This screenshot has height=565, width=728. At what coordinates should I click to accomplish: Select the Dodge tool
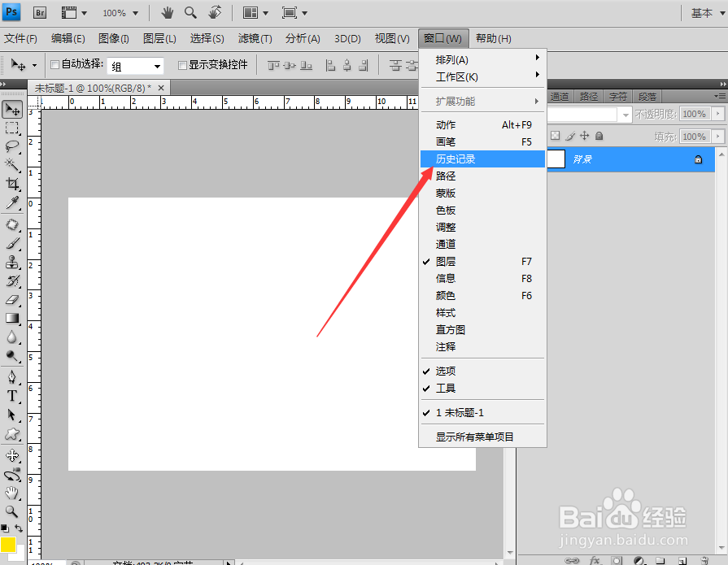(12, 356)
